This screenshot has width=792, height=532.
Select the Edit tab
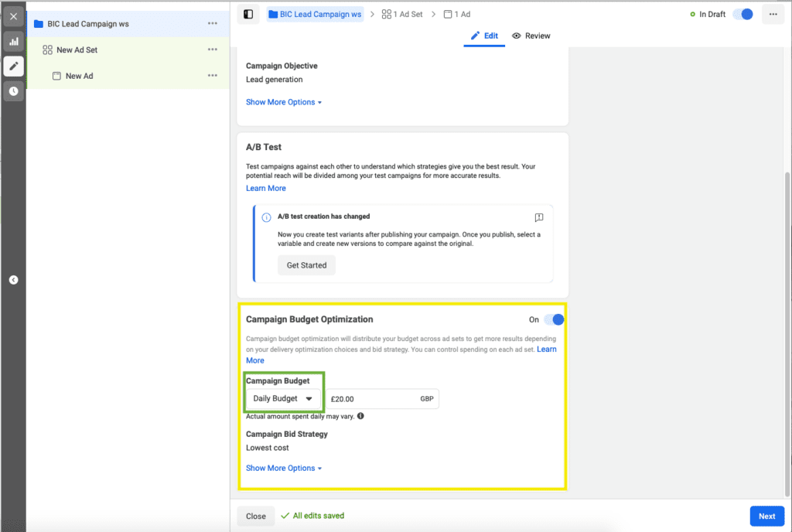pyautogui.click(x=484, y=36)
